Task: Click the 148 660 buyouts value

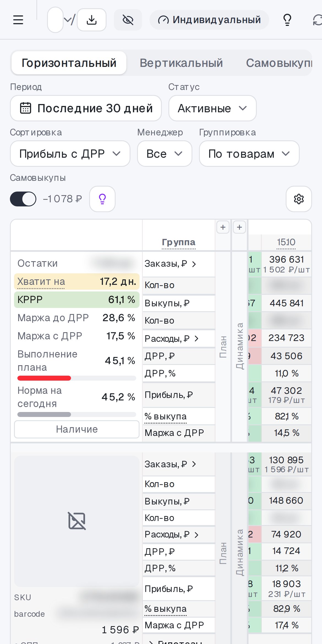Action: (286, 500)
